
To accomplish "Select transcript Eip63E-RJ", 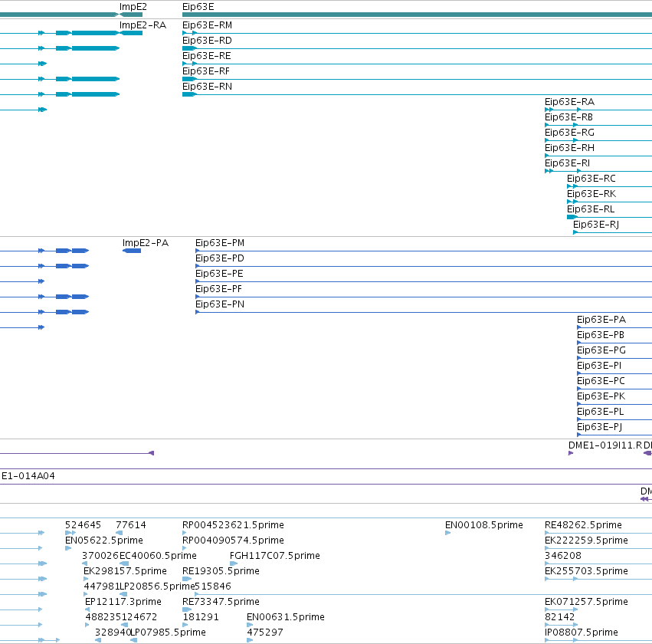I will pyautogui.click(x=596, y=225).
